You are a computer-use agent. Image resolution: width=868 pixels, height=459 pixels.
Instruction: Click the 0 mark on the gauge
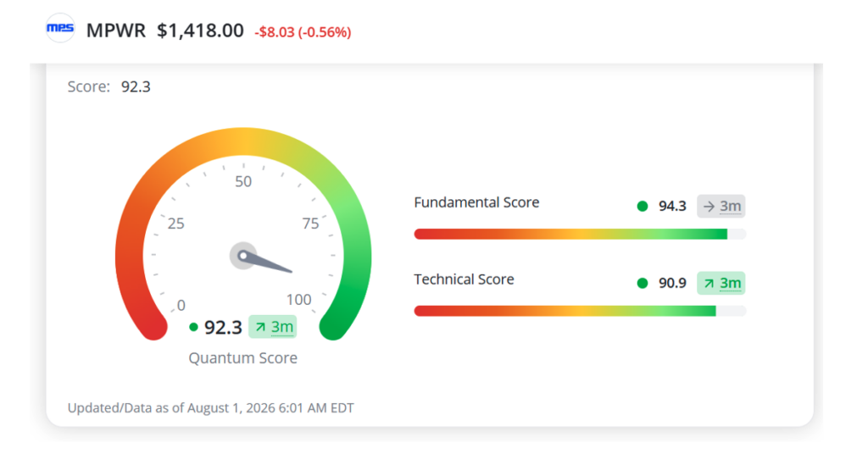[x=181, y=305]
